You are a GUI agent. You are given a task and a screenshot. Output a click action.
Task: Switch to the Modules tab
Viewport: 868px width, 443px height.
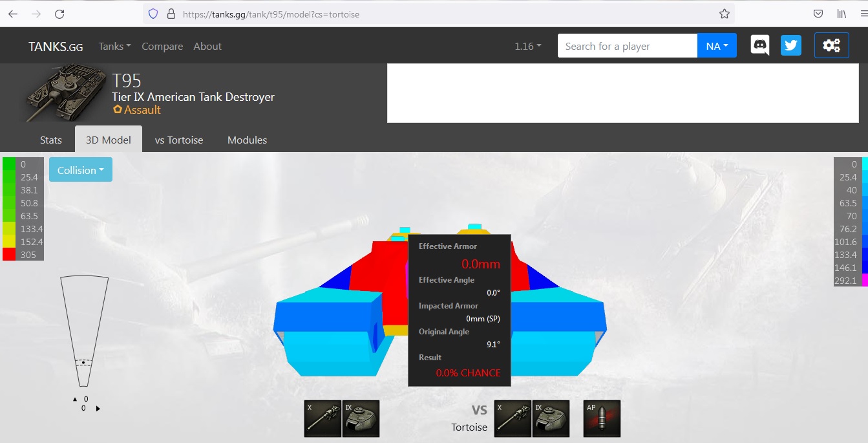(247, 140)
